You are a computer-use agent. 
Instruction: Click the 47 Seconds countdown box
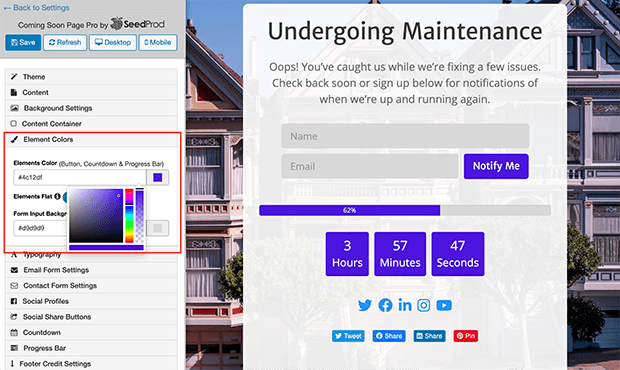point(458,254)
